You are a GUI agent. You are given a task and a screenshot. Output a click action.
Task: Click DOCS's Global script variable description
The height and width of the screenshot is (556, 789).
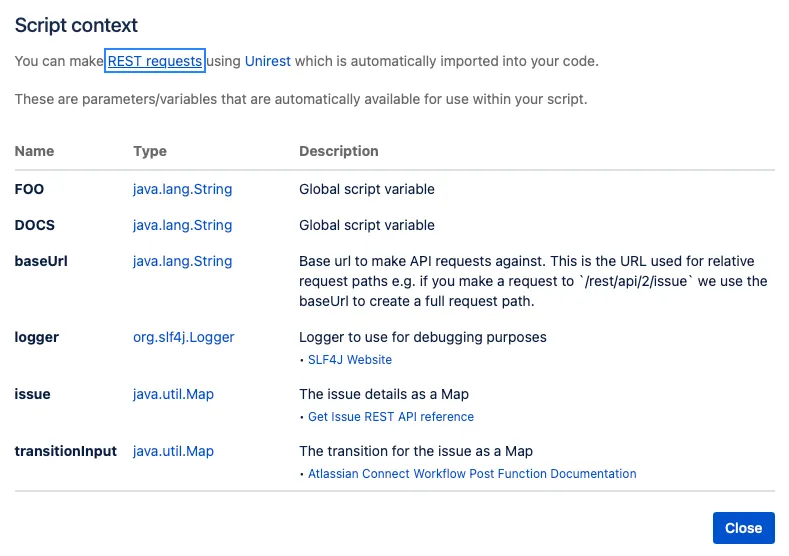(367, 225)
